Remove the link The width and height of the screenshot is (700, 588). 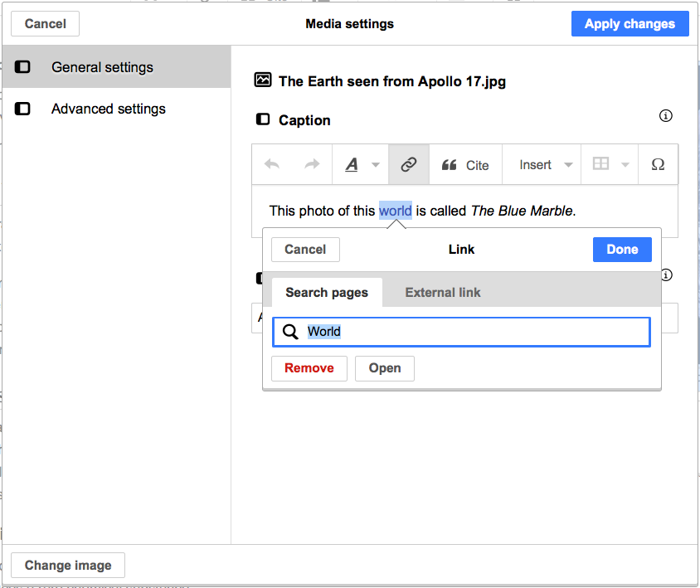(x=309, y=368)
